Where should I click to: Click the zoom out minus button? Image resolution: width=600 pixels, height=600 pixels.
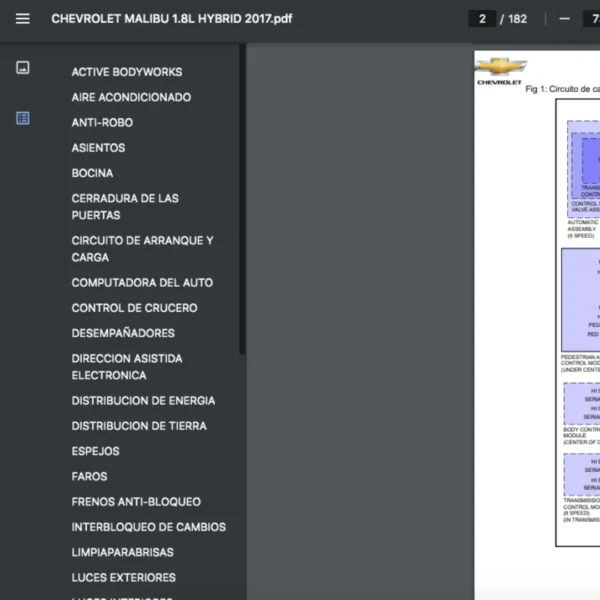pos(564,19)
